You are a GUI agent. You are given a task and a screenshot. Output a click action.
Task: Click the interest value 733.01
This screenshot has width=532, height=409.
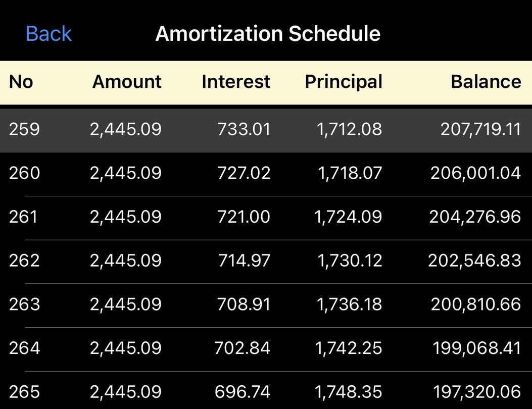[244, 129]
